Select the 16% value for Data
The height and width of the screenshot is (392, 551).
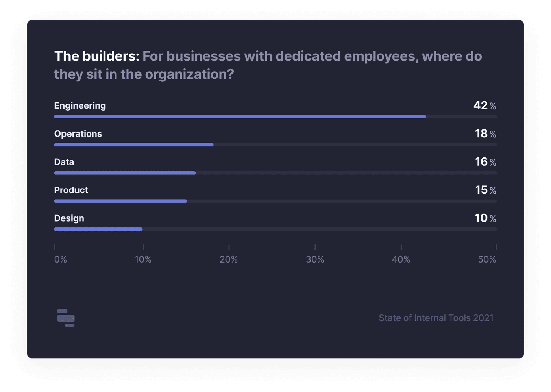click(485, 162)
